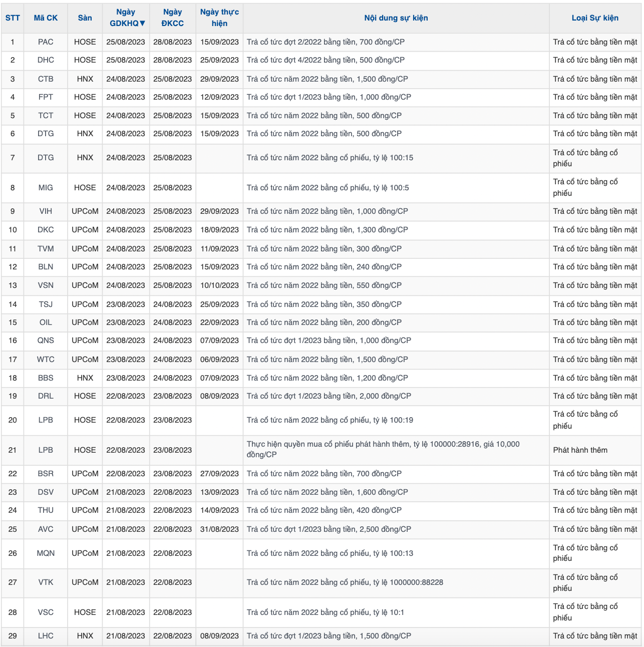The image size is (644, 647).
Task: Open the FPT stock code
Action: pyautogui.click(x=46, y=97)
